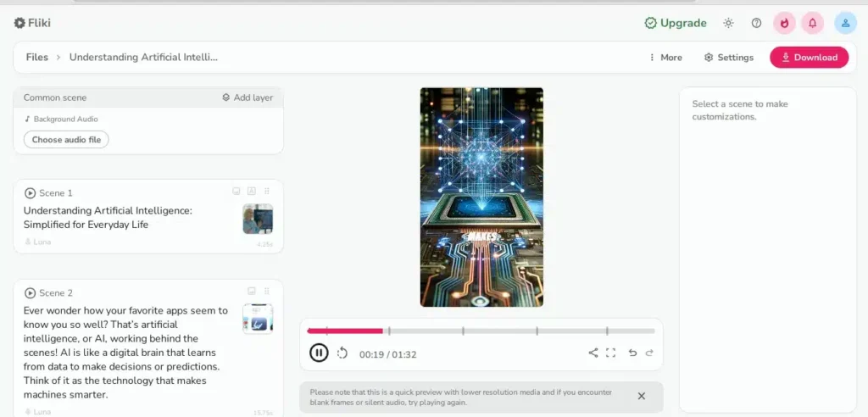Click the 'Select a scene to make customizations' text
868x417 pixels.
coord(740,110)
